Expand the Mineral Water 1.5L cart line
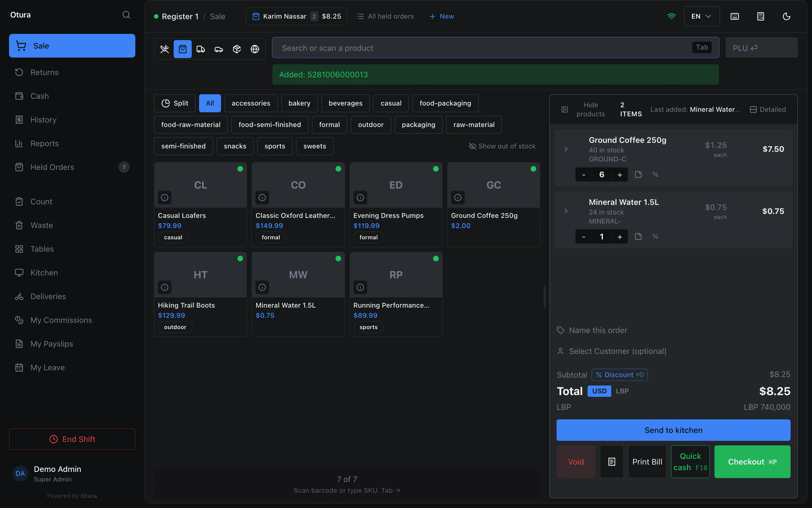Viewport: 812px width, 508px height. pos(566,211)
